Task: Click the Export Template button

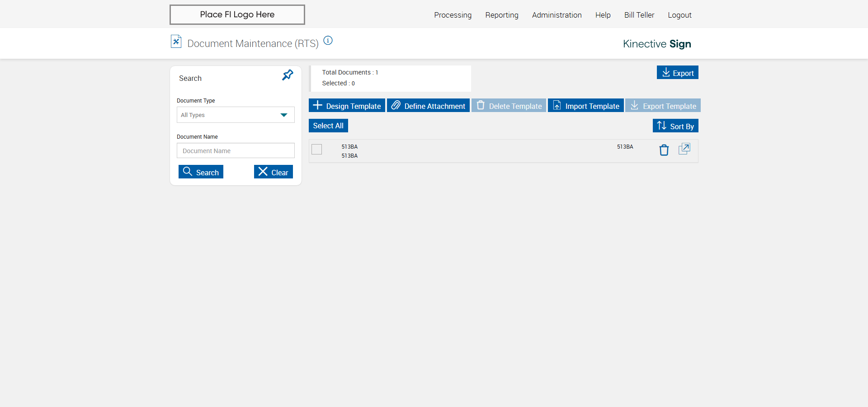Action: pos(663,105)
